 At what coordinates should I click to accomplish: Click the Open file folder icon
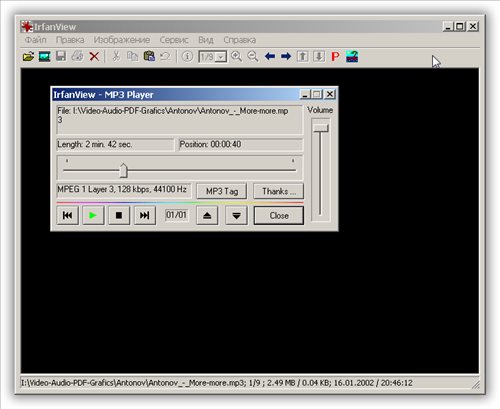click(28, 56)
